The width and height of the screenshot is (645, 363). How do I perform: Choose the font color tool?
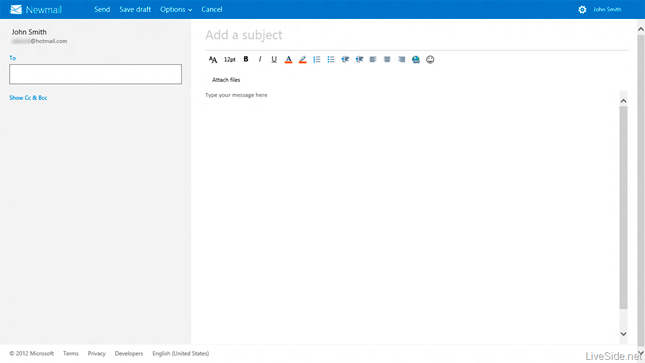[288, 60]
